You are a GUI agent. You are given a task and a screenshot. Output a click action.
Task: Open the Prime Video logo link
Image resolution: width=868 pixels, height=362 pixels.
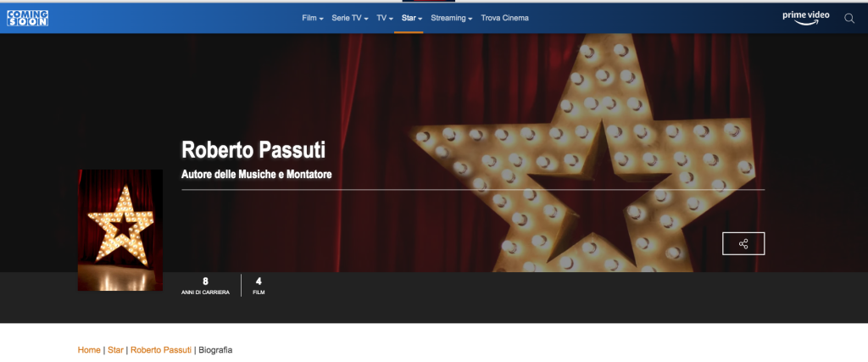806,18
